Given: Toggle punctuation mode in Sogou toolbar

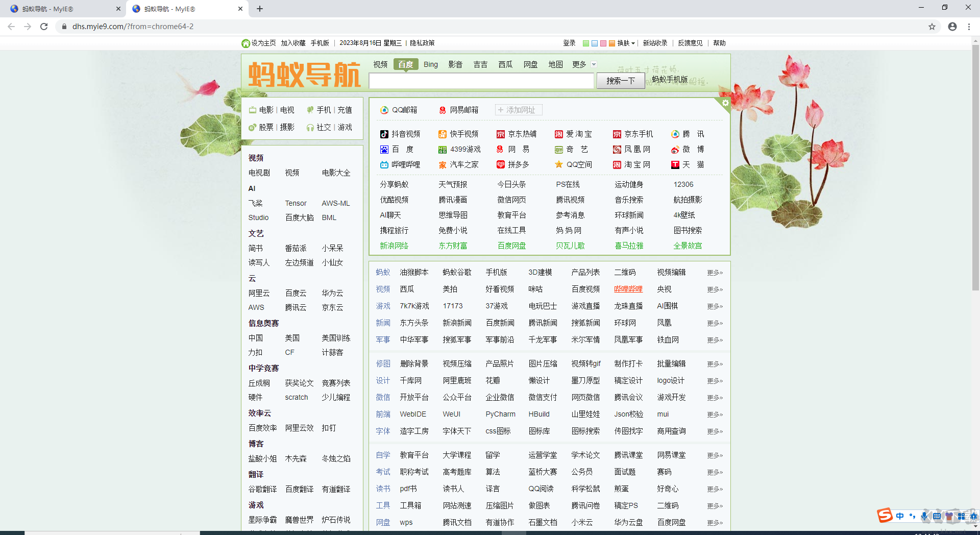Looking at the screenshot, I should click(913, 517).
